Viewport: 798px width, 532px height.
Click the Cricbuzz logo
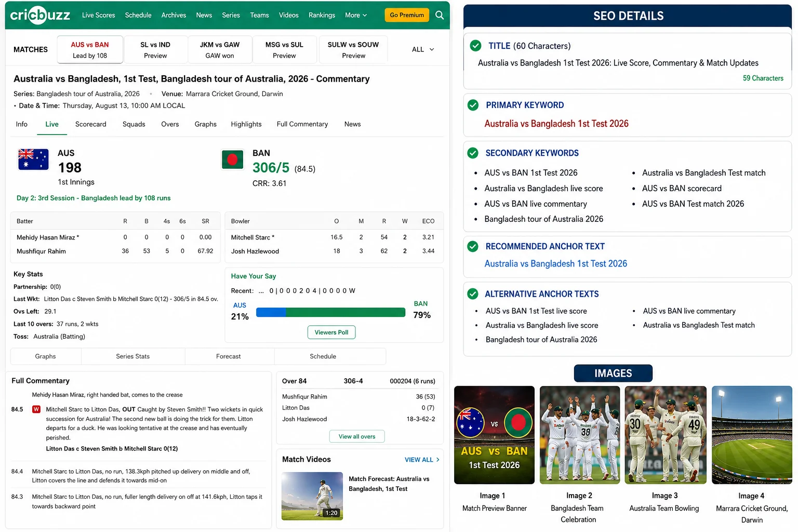[40, 15]
